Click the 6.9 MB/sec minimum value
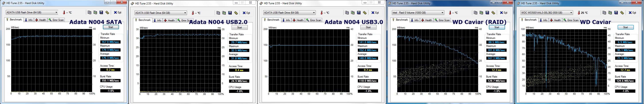644x104 pixels. [x=625, y=42]
